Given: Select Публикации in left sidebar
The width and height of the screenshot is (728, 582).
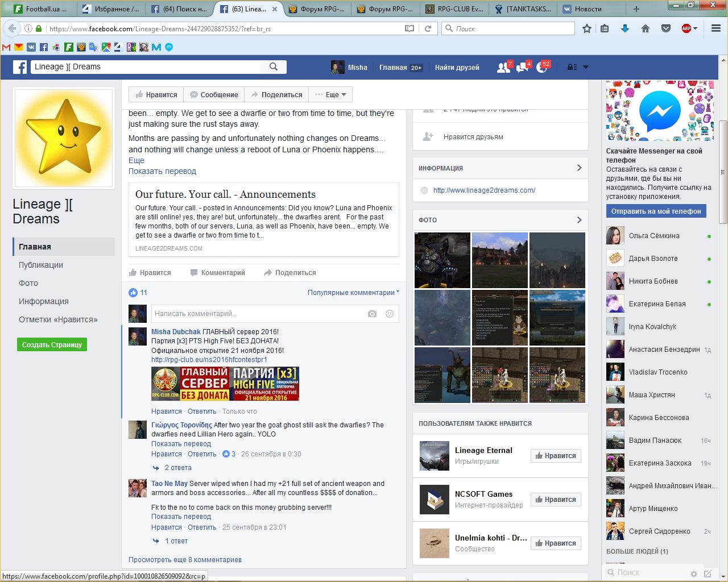Looking at the screenshot, I should [41, 265].
